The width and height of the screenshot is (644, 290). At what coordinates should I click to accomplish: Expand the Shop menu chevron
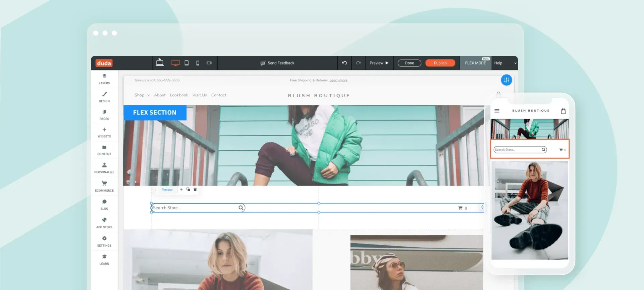[149, 95]
